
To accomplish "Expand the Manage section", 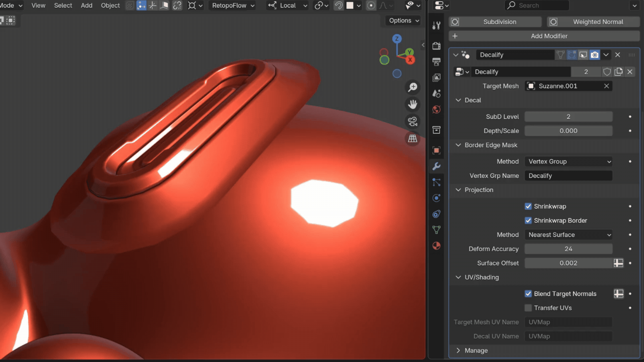I will coord(476,350).
